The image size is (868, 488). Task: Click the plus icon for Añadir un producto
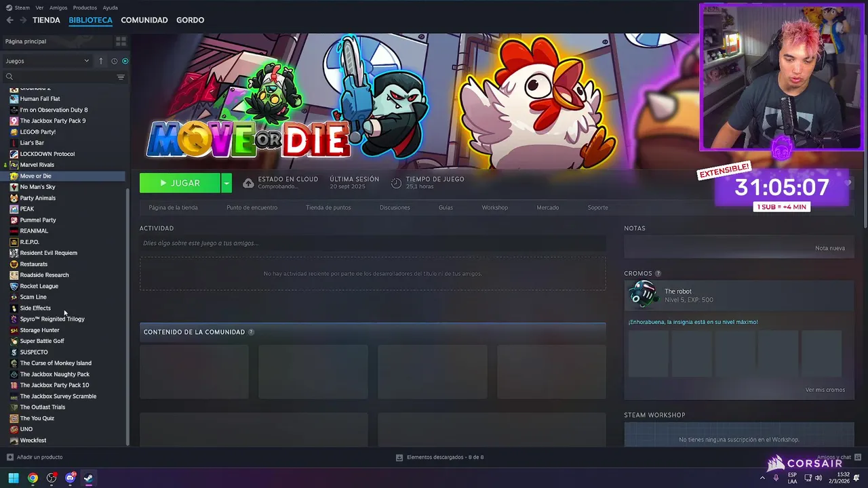(9, 457)
